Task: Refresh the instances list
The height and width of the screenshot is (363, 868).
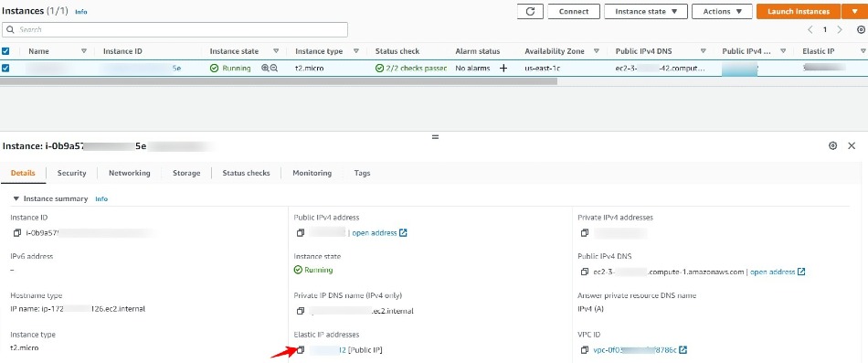Action: (x=530, y=12)
